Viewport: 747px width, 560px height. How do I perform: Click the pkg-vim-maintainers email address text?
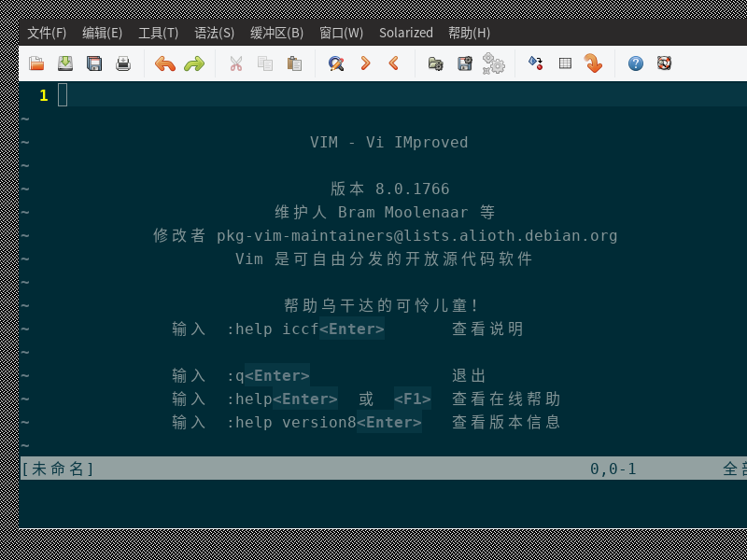tap(416, 236)
